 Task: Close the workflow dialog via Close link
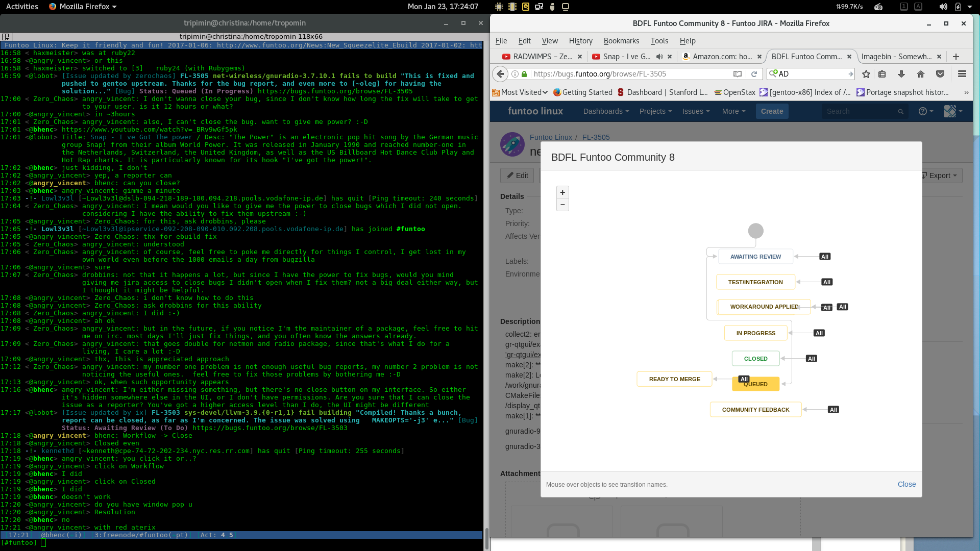click(x=906, y=484)
